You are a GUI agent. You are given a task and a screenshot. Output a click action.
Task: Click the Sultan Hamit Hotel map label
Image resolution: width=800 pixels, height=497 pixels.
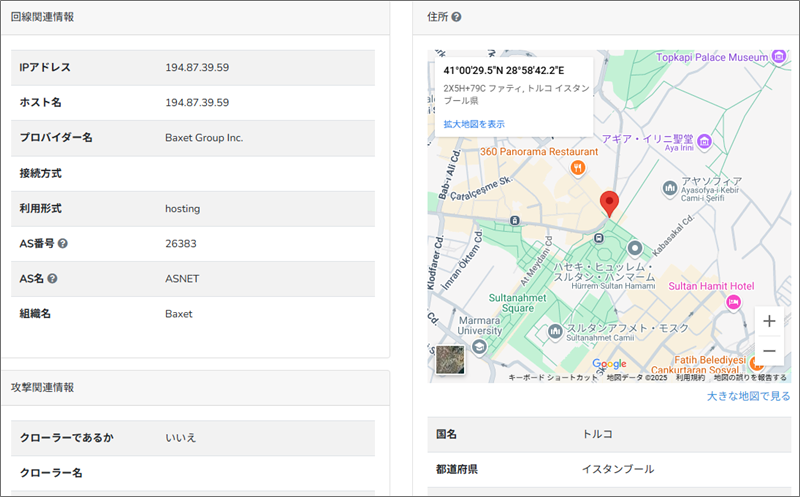click(711, 286)
